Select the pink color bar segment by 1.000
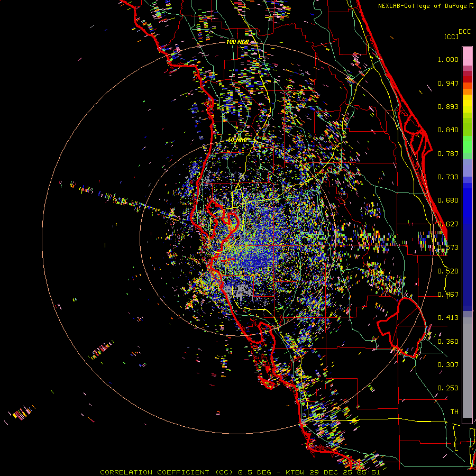 (467, 57)
